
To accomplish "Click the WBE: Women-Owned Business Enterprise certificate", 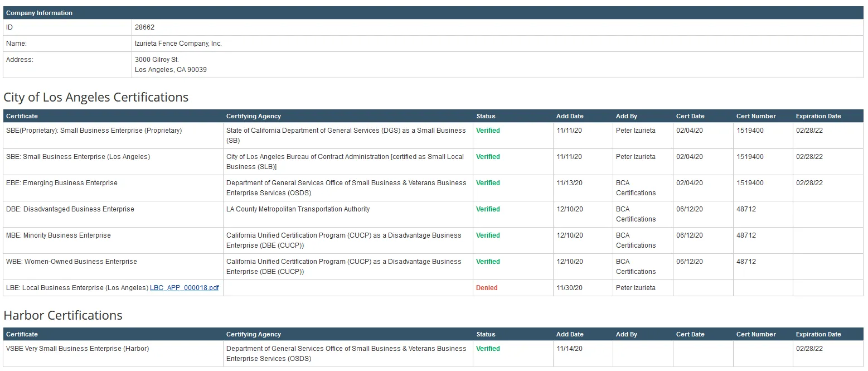I will (x=71, y=262).
